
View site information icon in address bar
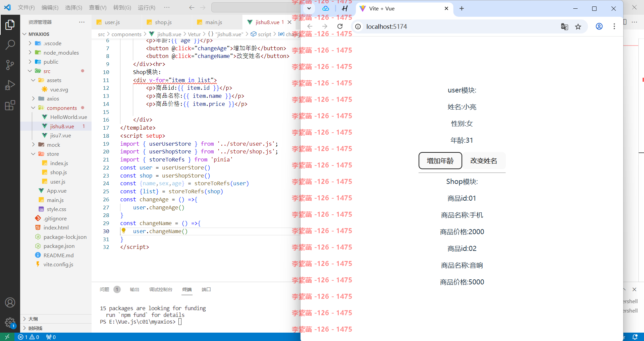[x=358, y=26]
